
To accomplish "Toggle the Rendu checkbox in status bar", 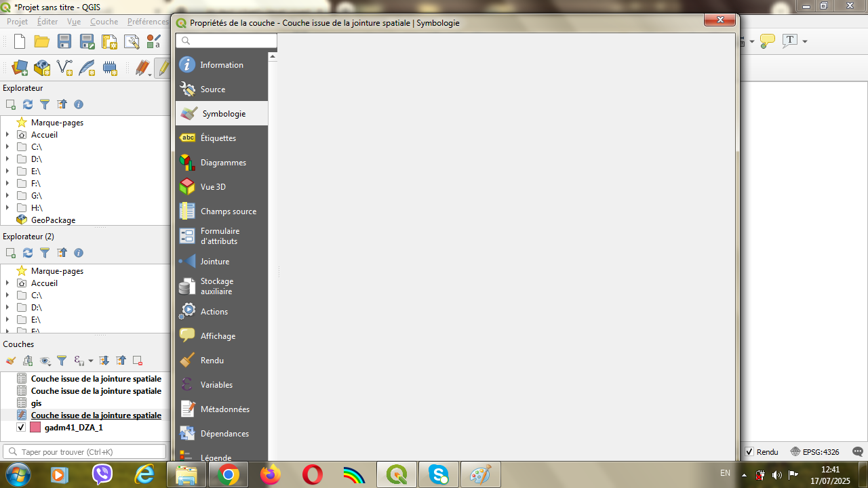I will (x=749, y=451).
